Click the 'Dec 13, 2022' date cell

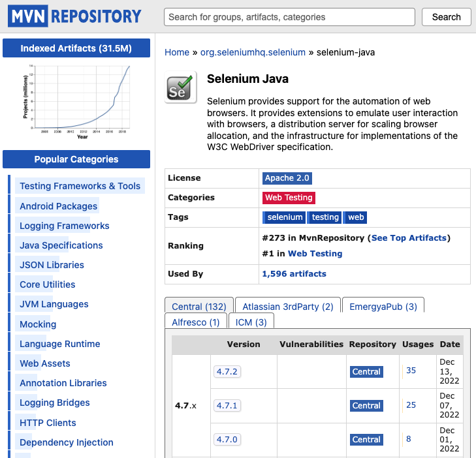click(x=449, y=371)
